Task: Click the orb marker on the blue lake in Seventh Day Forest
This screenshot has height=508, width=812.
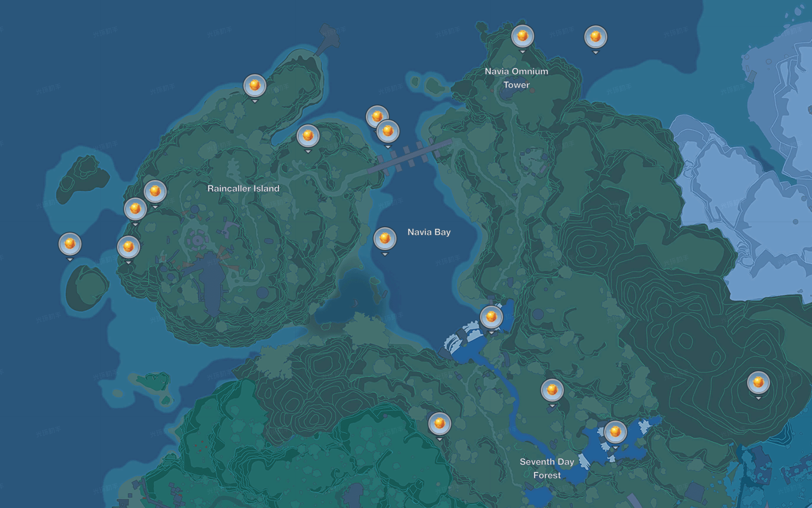Action: pos(615,432)
